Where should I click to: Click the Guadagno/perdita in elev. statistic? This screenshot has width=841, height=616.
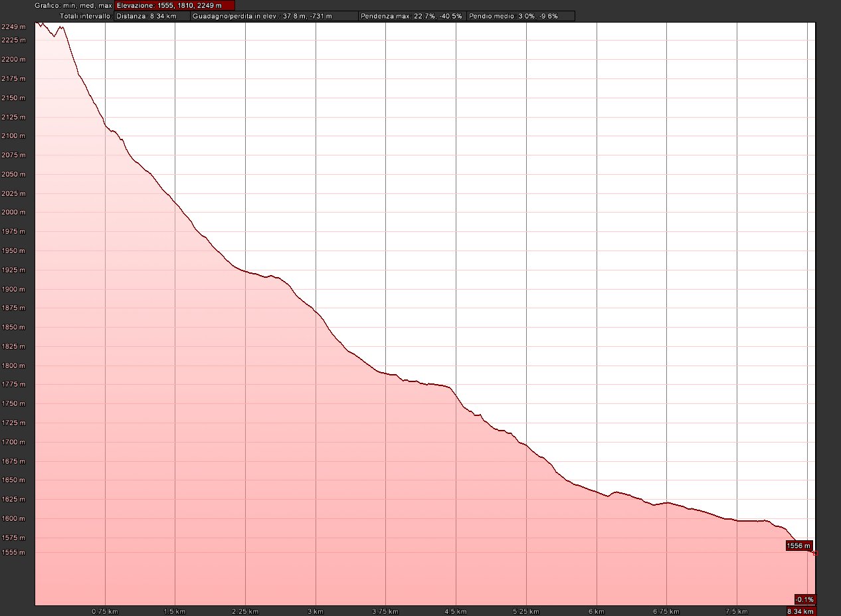pyautogui.click(x=274, y=16)
